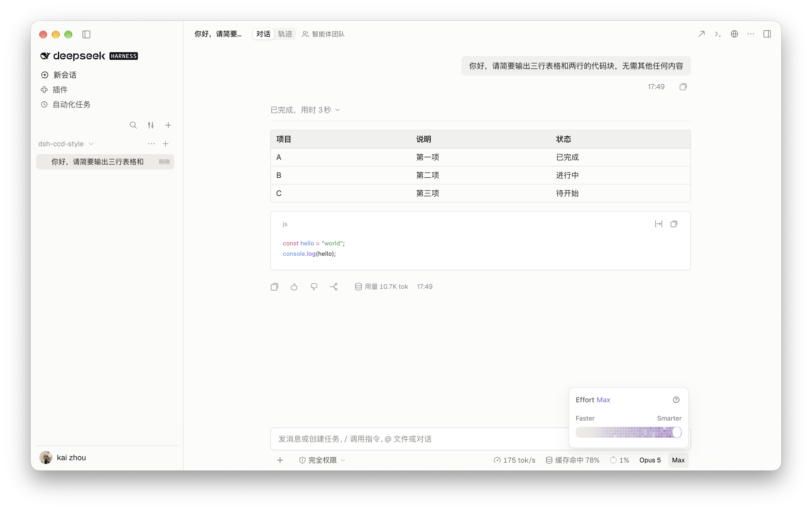This screenshot has height=511, width=812.
Task: Adjust the Faster to Smarter effort slider
Action: click(x=629, y=432)
